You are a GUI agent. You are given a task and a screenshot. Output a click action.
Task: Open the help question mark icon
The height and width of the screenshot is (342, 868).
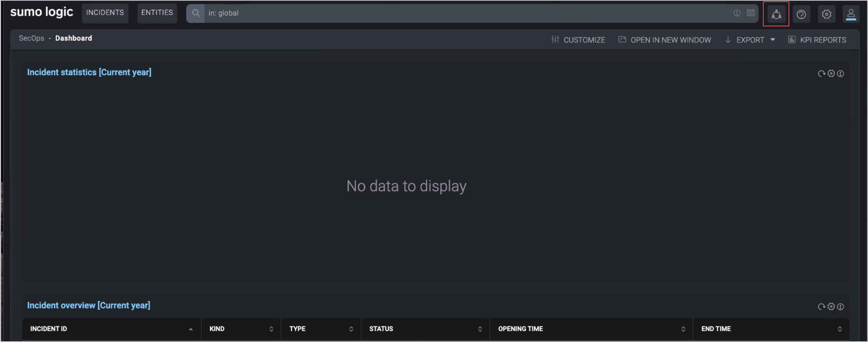(801, 14)
